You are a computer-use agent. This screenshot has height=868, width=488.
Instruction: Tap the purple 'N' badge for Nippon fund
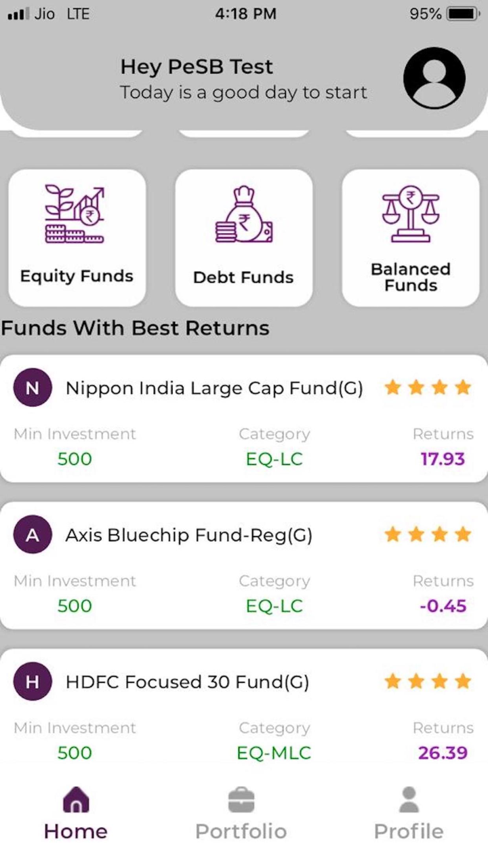click(x=33, y=388)
